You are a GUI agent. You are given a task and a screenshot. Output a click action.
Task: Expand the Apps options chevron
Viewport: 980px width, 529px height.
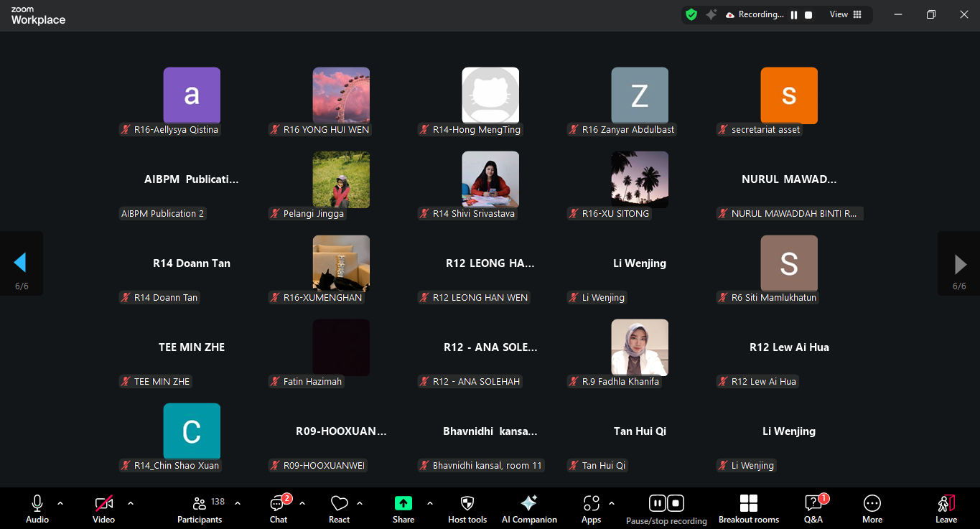click(612, 503)
